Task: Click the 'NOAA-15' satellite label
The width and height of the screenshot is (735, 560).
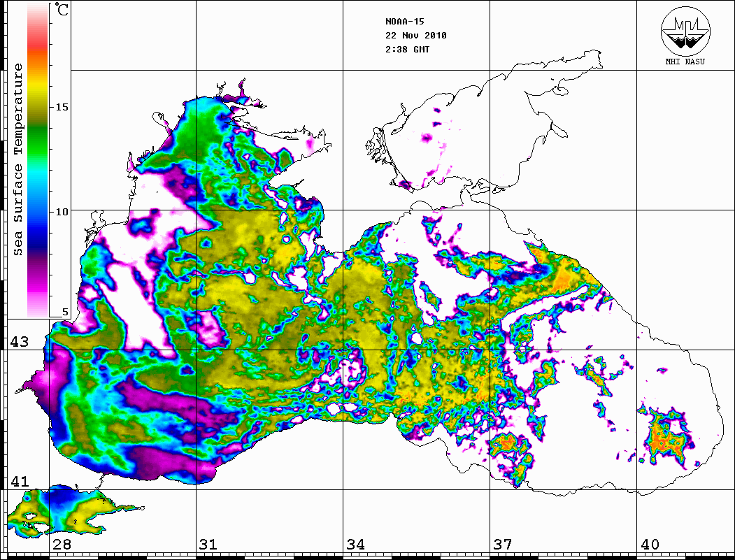Action: tap(404, 22)
